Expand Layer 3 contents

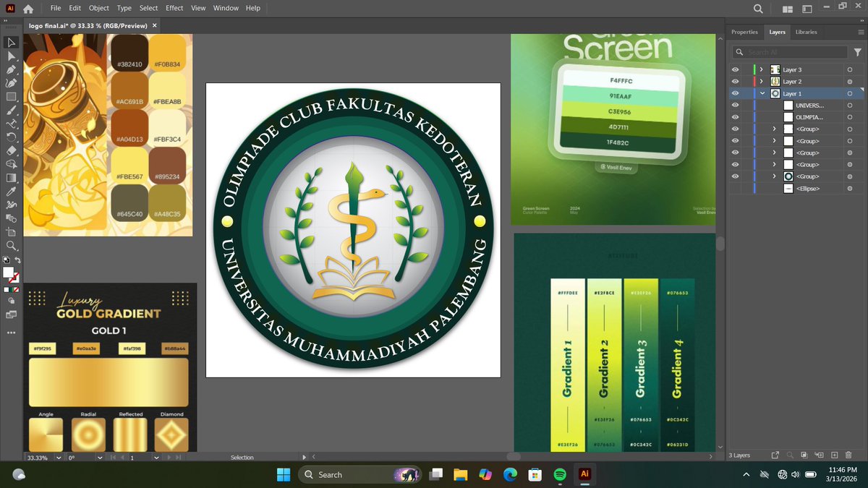(x=762, y=69)
